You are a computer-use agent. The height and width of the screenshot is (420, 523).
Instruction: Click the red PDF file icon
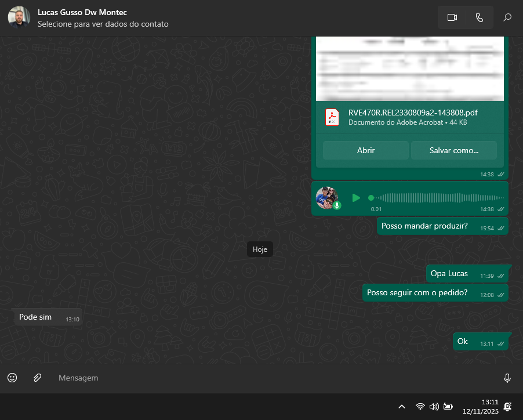click(x=332, y=117)
